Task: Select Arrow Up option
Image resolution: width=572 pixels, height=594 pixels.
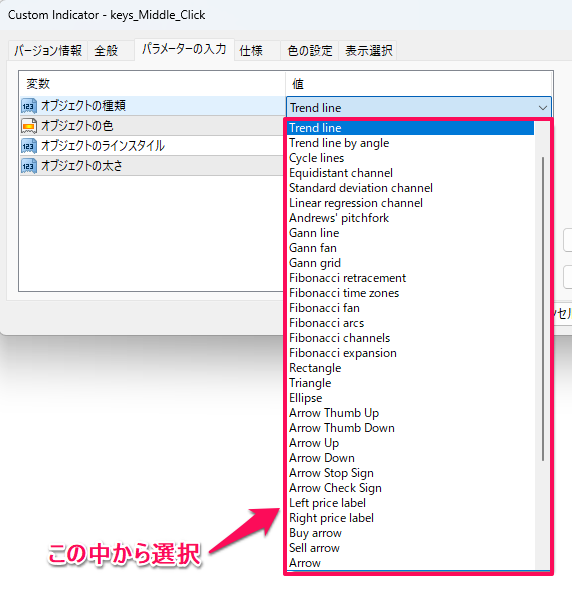Action: (410, 443)
